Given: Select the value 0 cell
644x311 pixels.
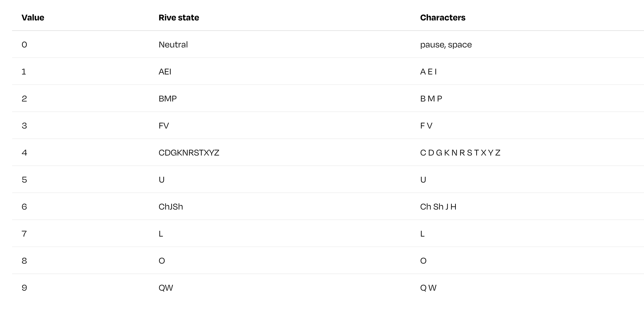Looking at the screenshot, I should 24,45.
